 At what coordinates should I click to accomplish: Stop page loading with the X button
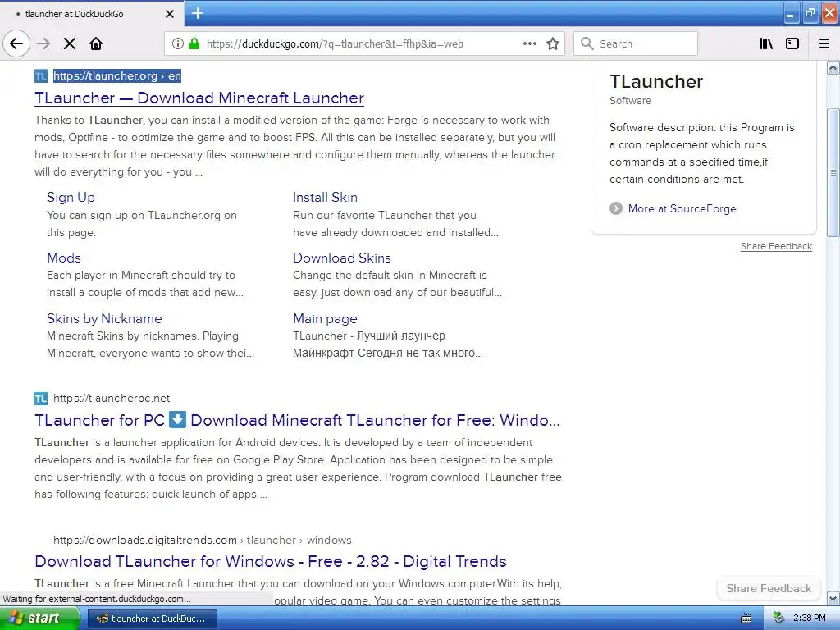pyautogui.click(x=70, y=44)
